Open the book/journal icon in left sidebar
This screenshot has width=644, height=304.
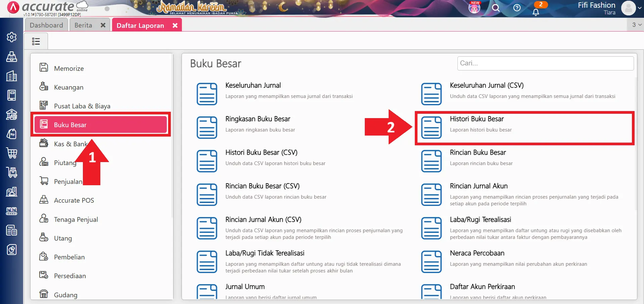12,95
